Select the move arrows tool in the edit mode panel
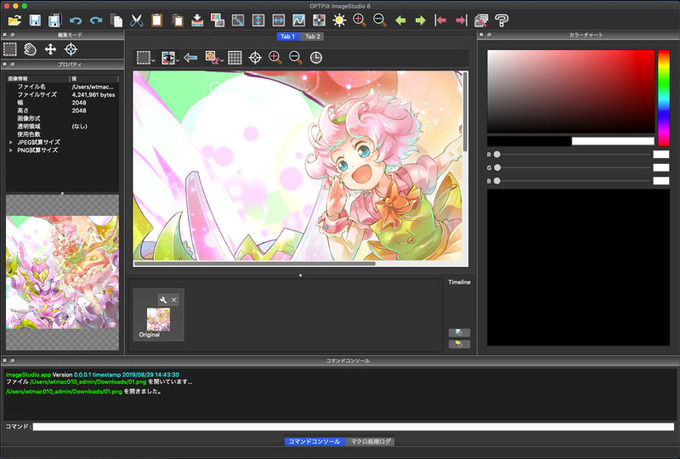 pos(50,49)
